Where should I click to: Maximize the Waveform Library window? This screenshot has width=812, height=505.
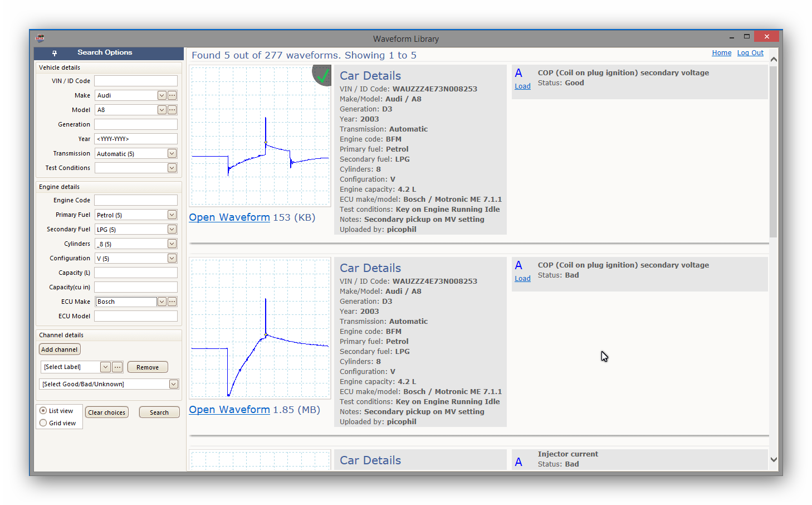pyautogui.click(x=747, y=37)
